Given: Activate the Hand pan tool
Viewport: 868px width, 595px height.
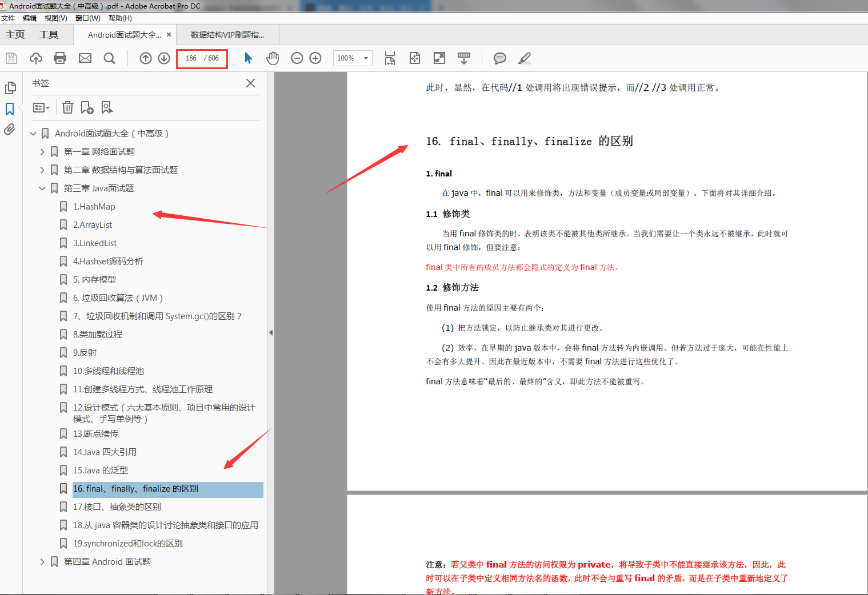Looking at the screenshot, I should [273, 58].
